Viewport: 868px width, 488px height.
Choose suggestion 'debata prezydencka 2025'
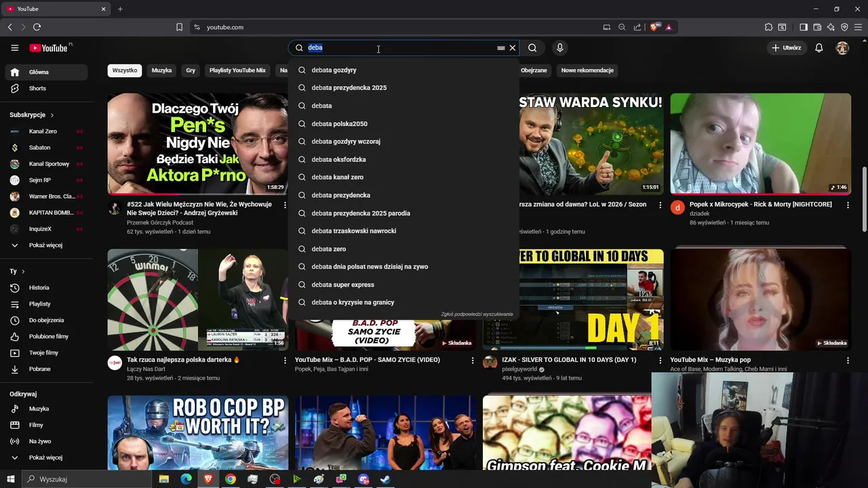coord(403,87)
